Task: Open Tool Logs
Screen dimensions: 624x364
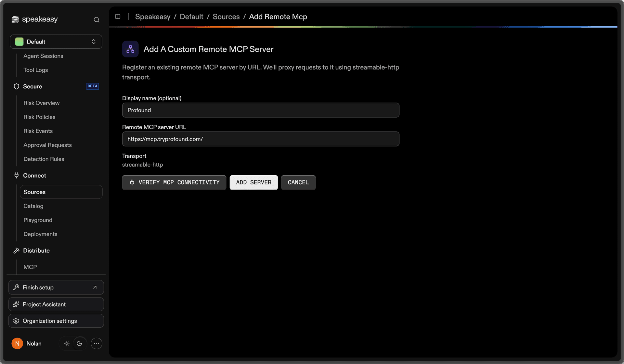Action: point(35,70)
